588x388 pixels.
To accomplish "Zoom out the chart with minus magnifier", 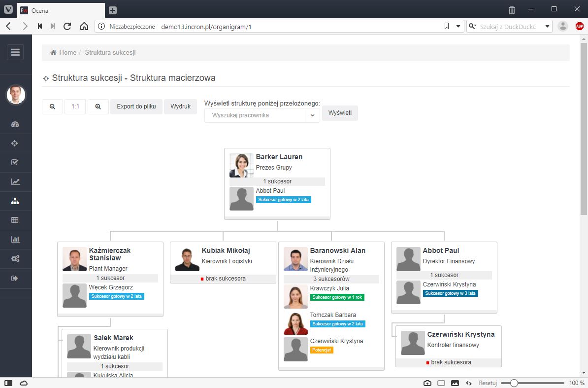I will (53, 106).
